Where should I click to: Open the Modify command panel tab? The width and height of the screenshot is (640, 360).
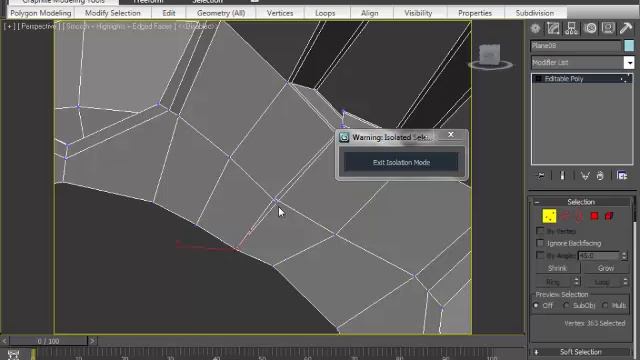coord(553,29)
